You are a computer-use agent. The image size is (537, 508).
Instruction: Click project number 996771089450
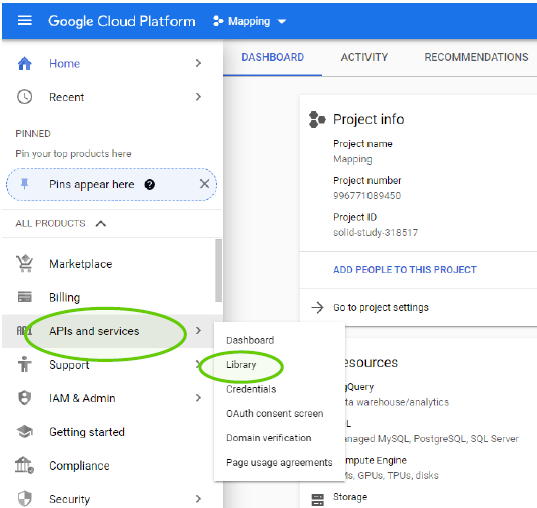367,196
